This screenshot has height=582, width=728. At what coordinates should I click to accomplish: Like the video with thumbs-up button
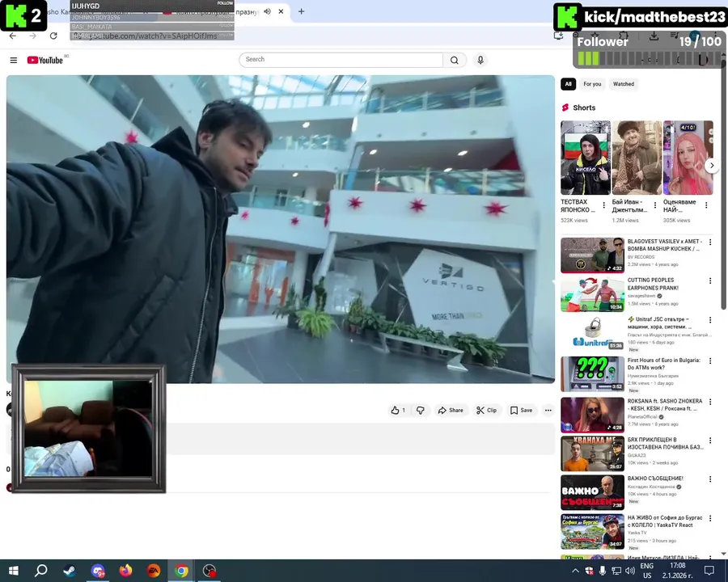(398, 411)
